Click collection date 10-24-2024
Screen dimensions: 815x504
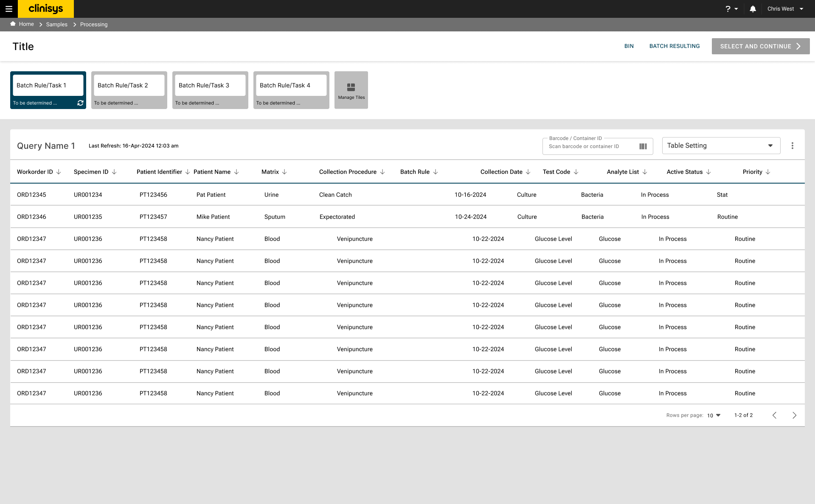[471, 217]
